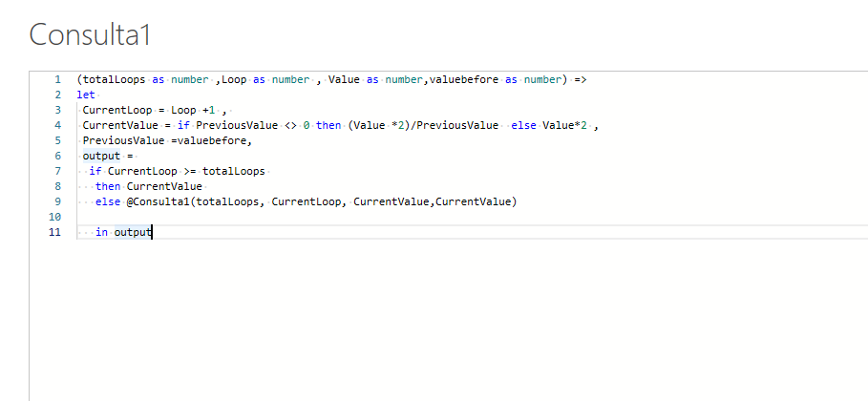Click the '<>' operator on line 4

(x=290, y=125)
